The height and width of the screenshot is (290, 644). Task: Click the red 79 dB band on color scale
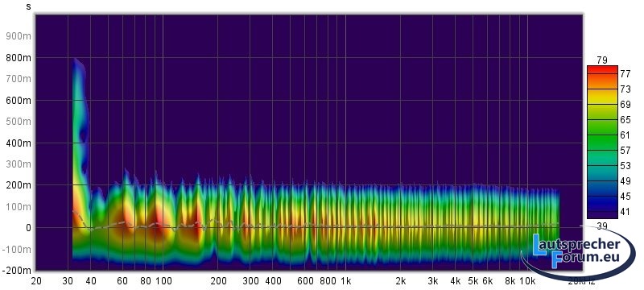(x=602, y=69)
